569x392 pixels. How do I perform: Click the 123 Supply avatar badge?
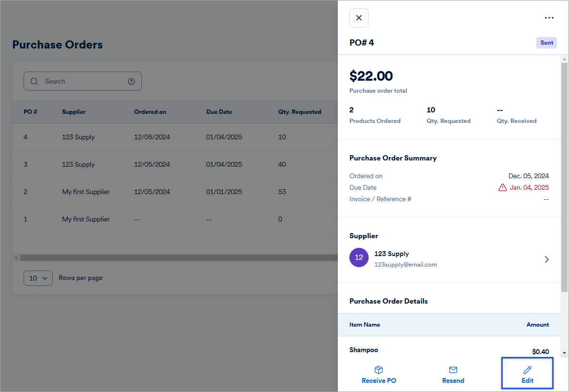coord(359,257)
